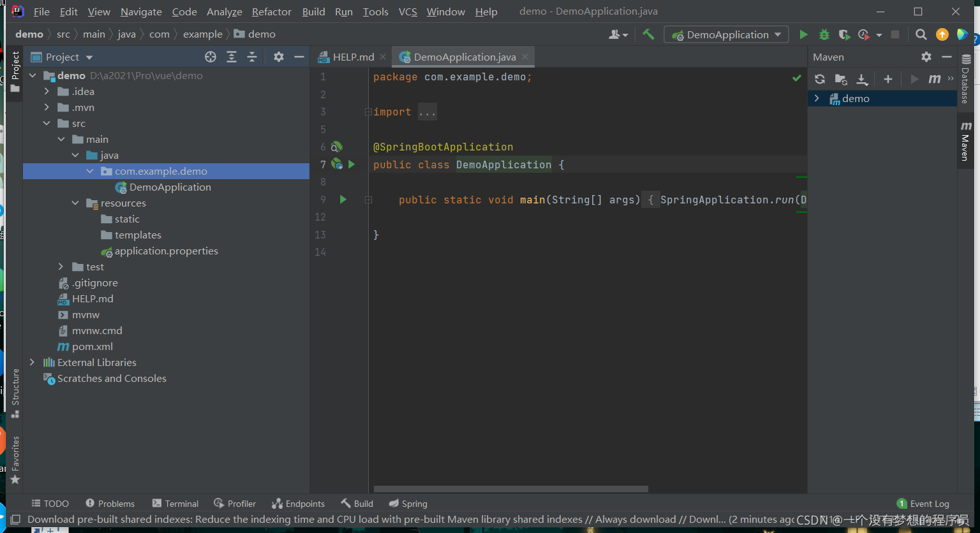Download sources and documentation in Maven panel
This screenshot has width=980, height=533.
tap(862, 79)
